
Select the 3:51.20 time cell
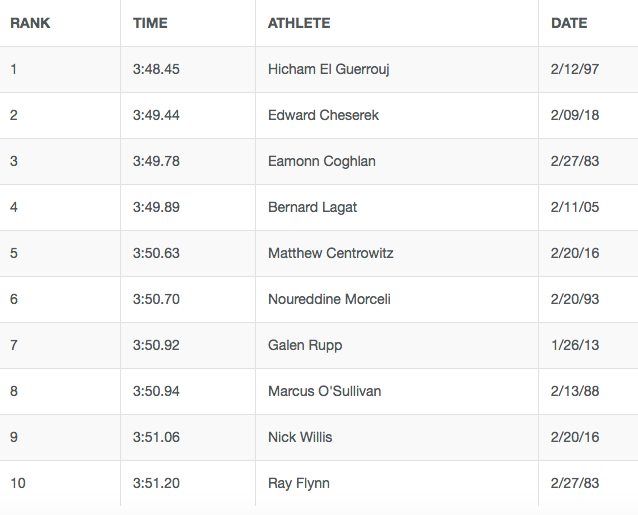pyautogui.click(x=156, y=483)
